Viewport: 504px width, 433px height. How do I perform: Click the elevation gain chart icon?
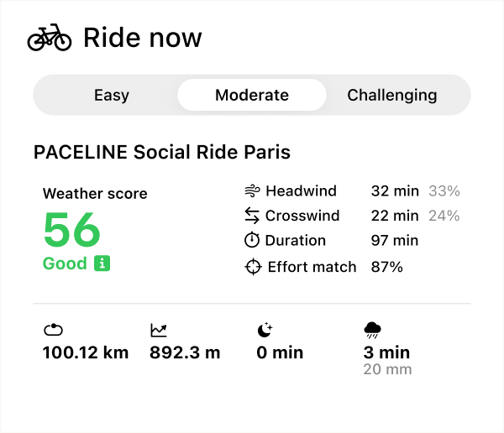pyautogui.click(x=159, y=331)
